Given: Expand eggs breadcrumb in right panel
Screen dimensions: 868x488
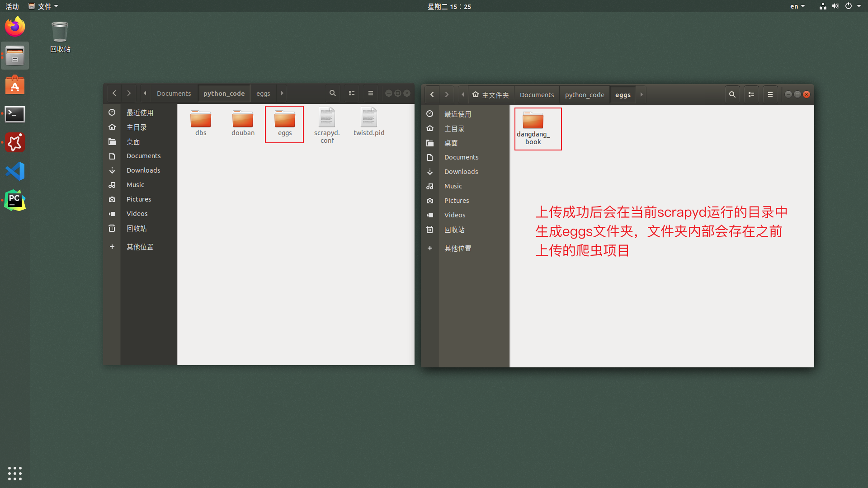Looking at the screenshot, I should pos(641,94).
